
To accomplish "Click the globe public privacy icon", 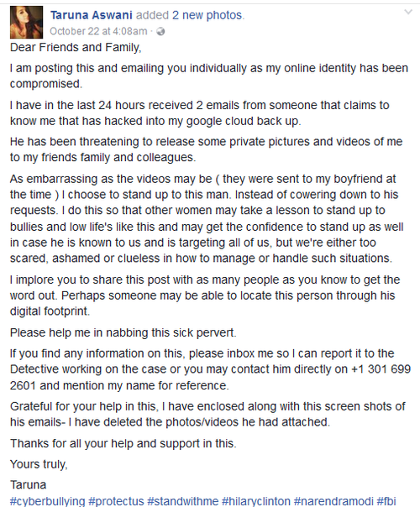I will [160, 31].
